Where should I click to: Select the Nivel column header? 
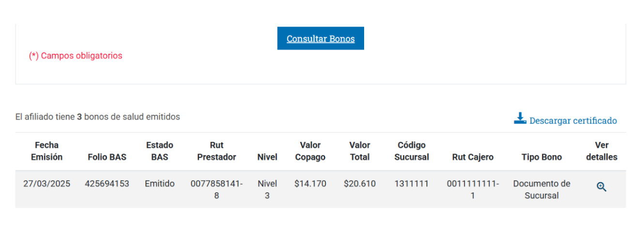coord(267,157)
